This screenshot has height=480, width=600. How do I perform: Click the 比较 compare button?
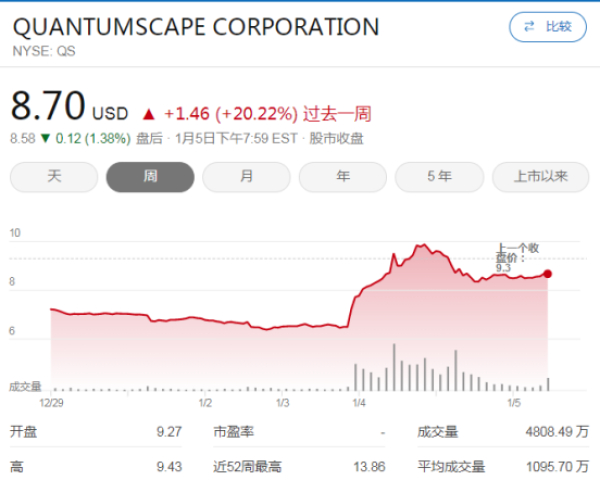547,27
